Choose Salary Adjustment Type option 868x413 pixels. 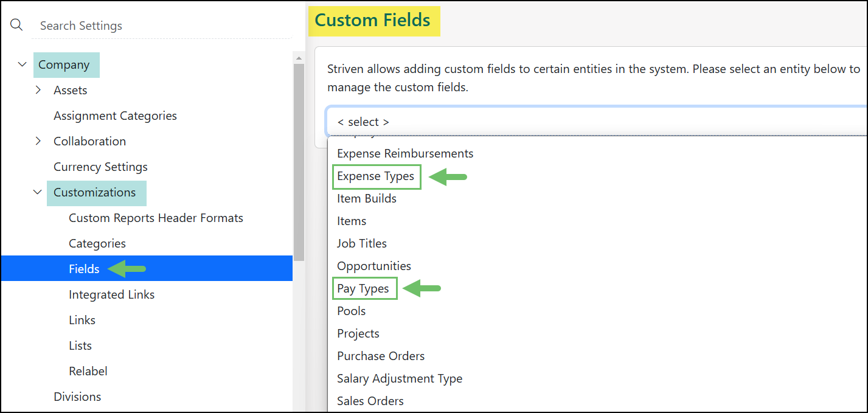(400, 378)
